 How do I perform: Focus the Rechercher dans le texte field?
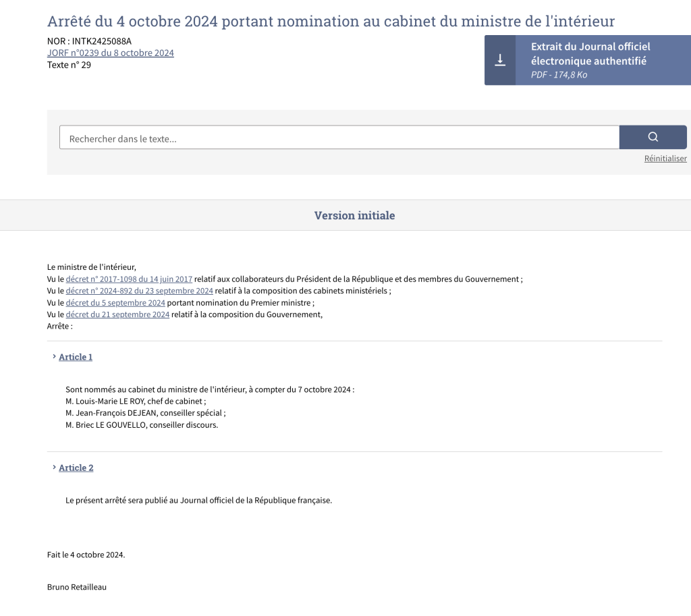339,138
